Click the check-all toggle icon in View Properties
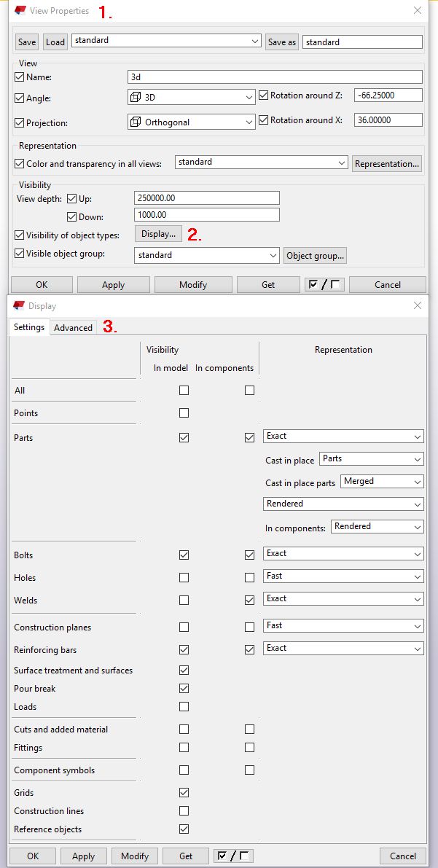The width and height of the screenshot is (438, 868). pos(324,284)
